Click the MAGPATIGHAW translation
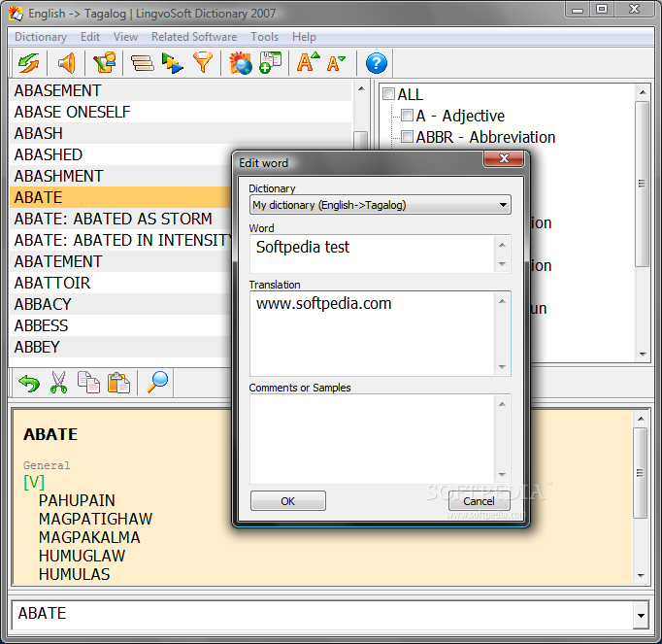This screenshot has width=662, height=644. click(x=95, y=519)
